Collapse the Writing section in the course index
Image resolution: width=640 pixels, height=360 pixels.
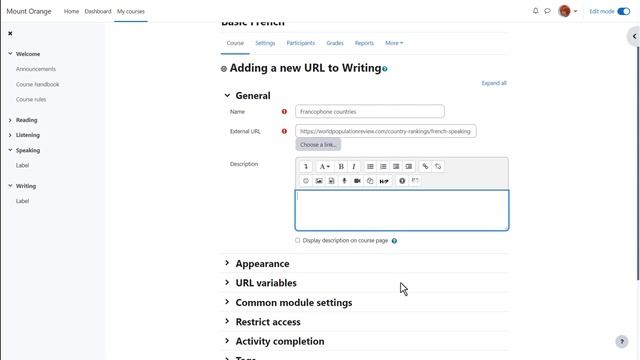tap(10, 186)
